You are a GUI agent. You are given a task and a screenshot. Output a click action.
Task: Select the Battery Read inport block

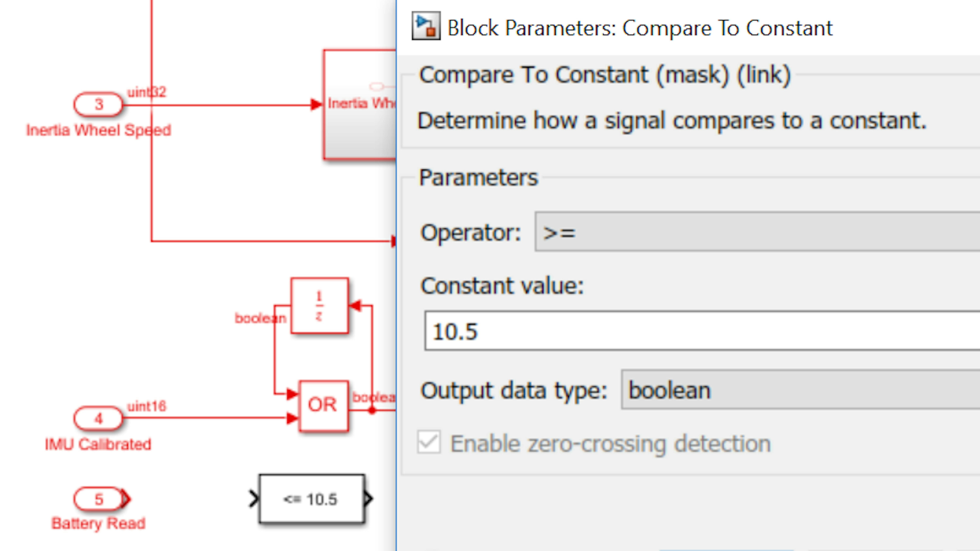[x=98, y=499]
